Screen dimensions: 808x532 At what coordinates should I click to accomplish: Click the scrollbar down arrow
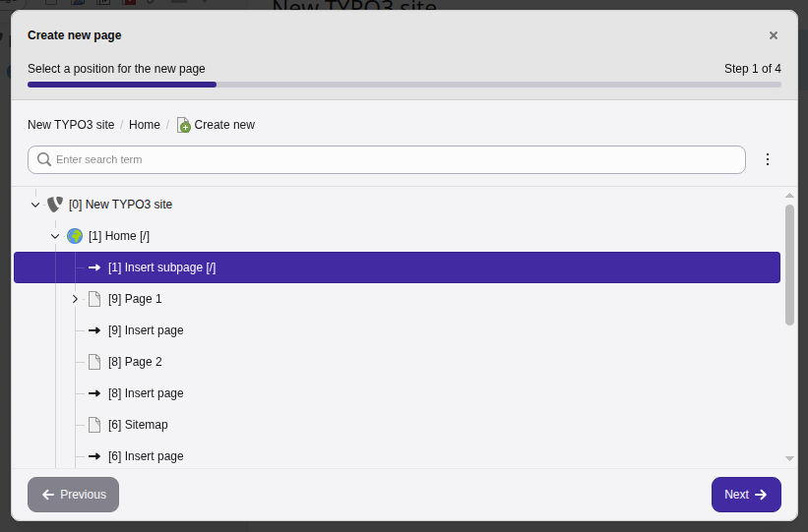[x=789, y=458]
